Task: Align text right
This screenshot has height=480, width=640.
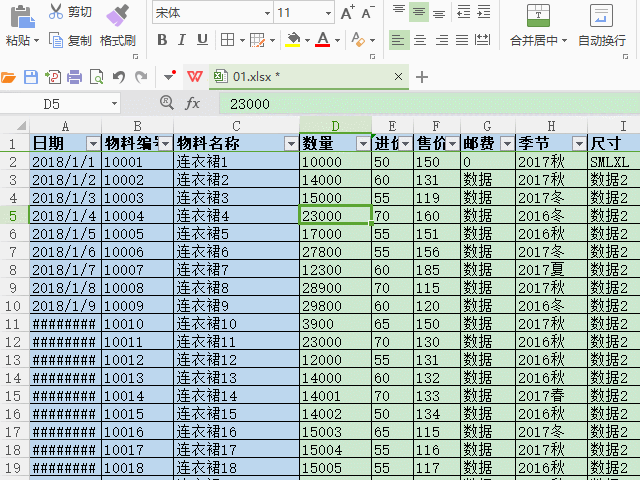Action: coord(442,40)
